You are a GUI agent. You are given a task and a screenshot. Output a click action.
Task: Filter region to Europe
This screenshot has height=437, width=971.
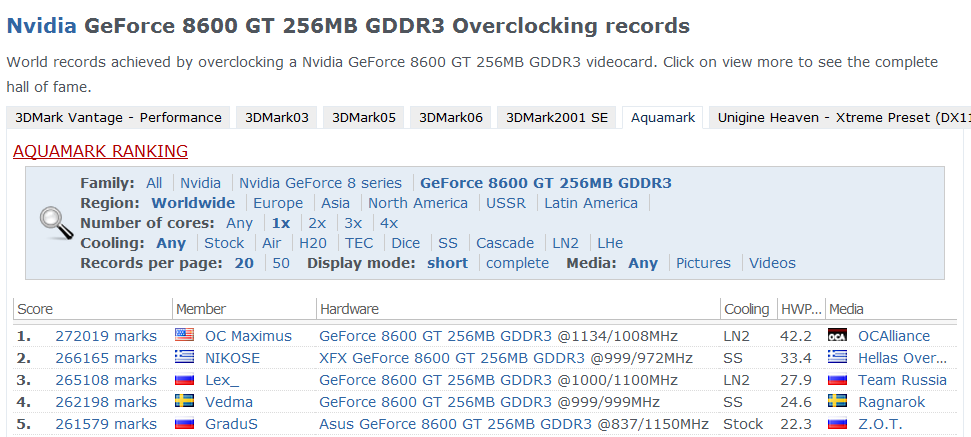point(278,203)
